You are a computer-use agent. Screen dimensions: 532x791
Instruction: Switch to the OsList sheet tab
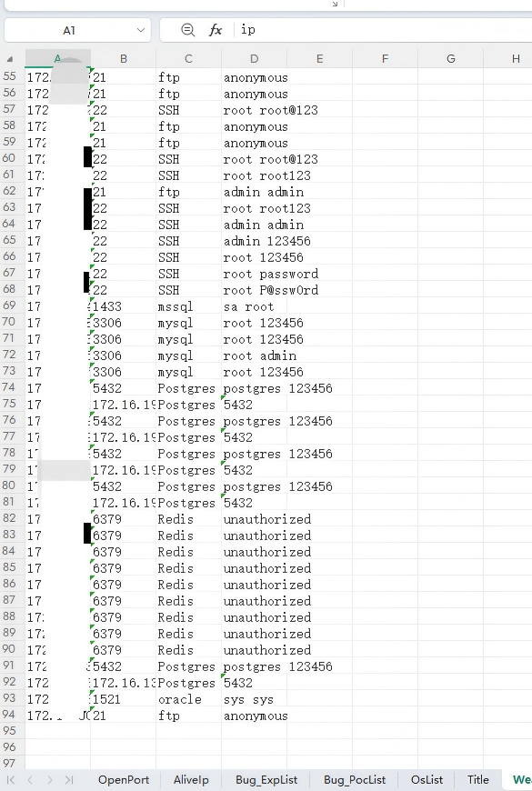tap(427, 780)
